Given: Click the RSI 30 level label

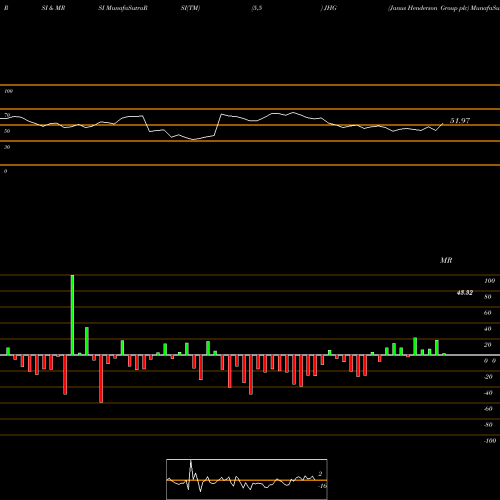Looking at the screenshot, I should (x=7, y=147).
